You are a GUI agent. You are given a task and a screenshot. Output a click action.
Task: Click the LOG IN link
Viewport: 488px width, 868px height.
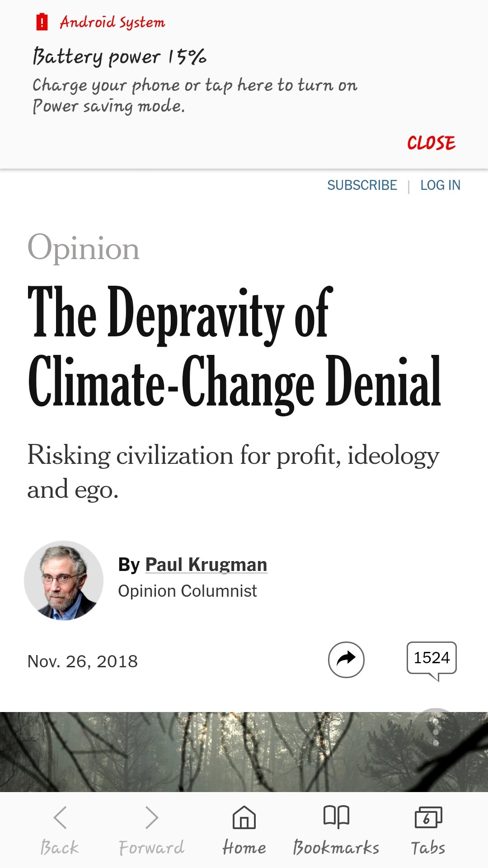[440, 185]
